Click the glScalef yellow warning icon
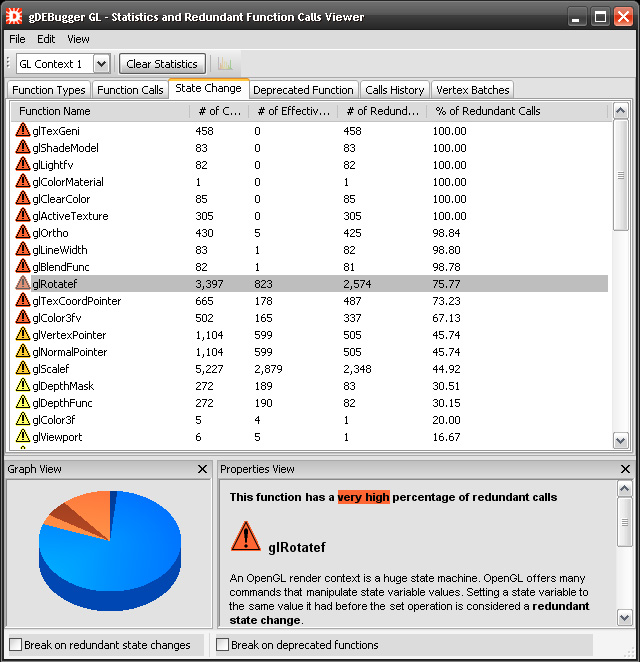 point(23,368)
